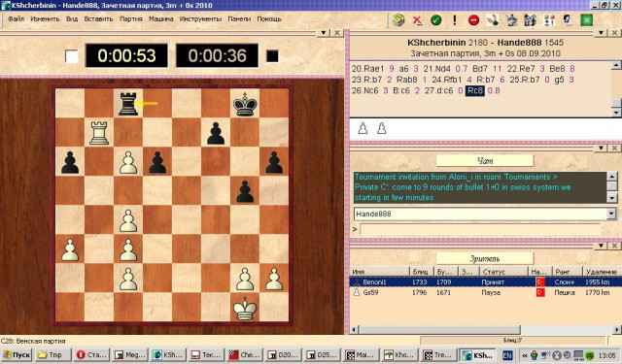
Task: Click notation scrollbar down arrow
Action: click(616, 113)
